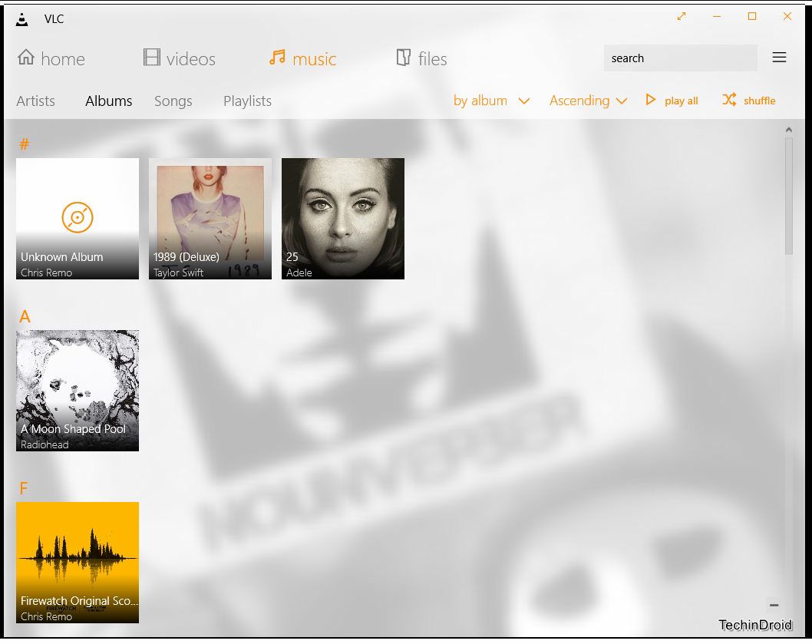Open the Firewatch Original Score album
812x644 pixels.
pos(78,563)
